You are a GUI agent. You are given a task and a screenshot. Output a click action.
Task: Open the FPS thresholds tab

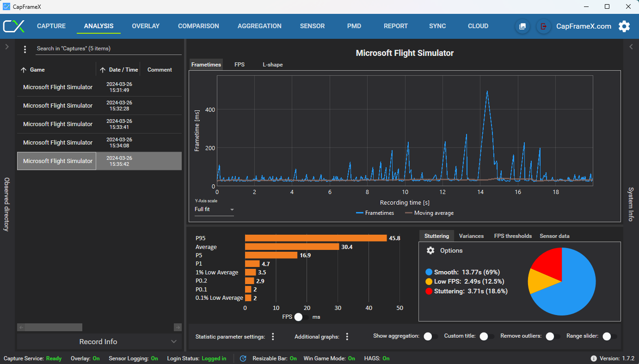point(513,236)
